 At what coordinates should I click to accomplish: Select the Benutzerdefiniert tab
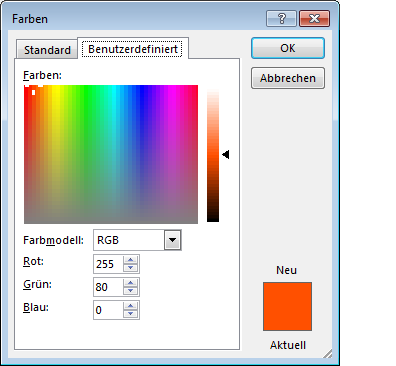click(x=133, y=49)
